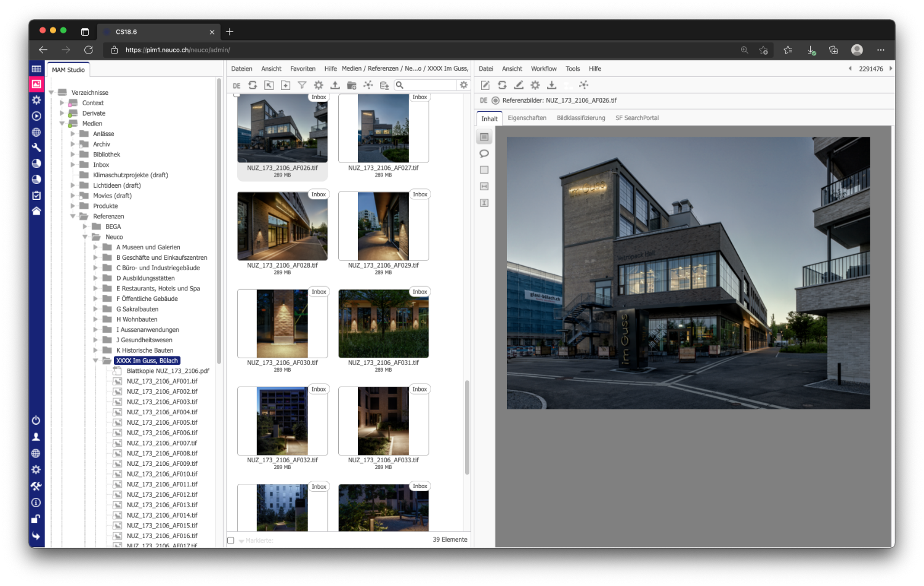Click the download icon in the detail toolbar

(x=552, y=85)
